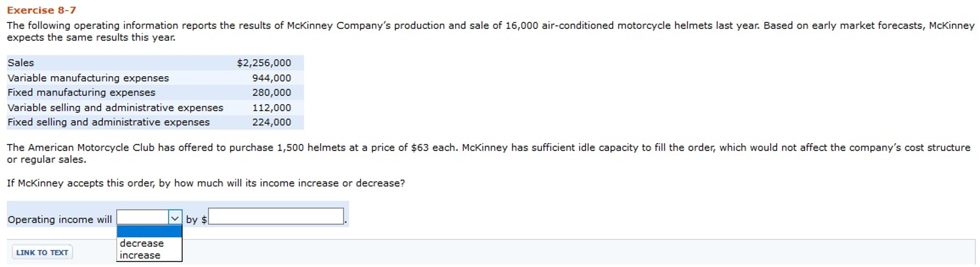The image size is (980, 267).
Task: Click the operating income dropdown chevron arrow
Action: pos(175,218)
